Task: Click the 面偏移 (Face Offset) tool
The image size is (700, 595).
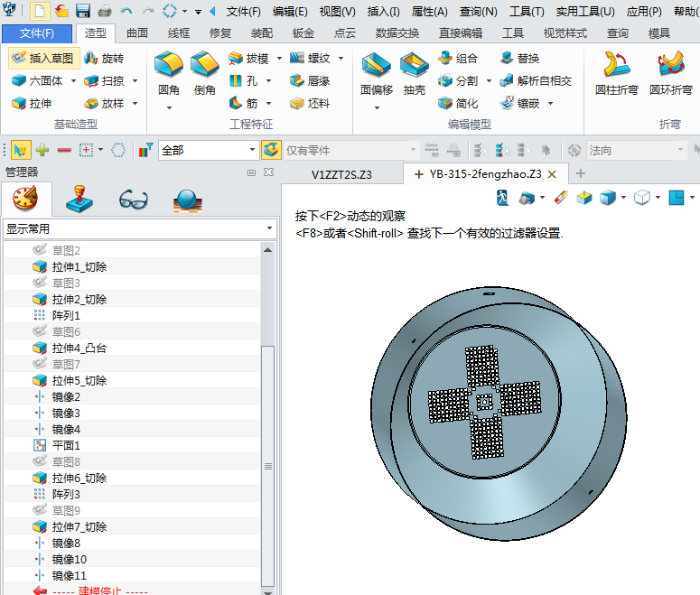Action: point(377,72)
